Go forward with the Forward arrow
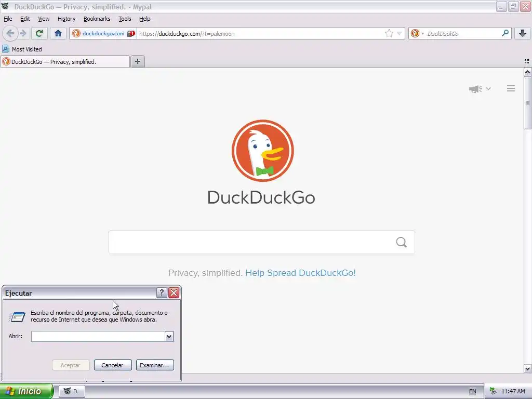This screenshot has width=532, height=399. [x=23, y=33]
